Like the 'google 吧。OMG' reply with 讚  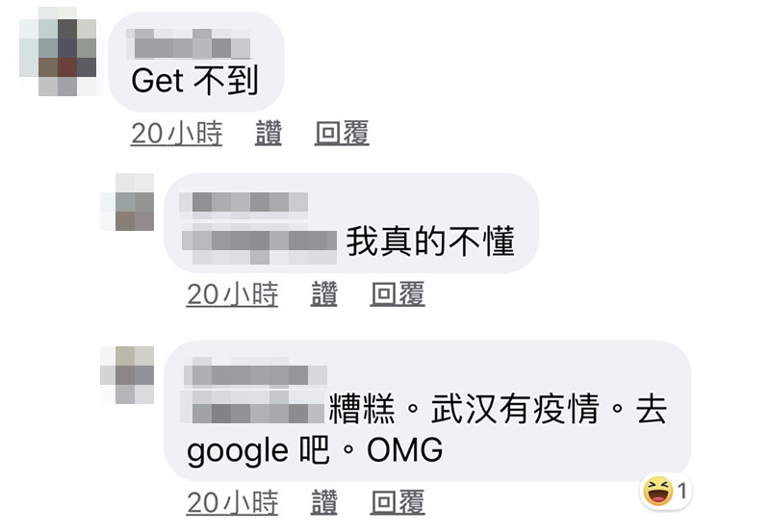pyautogui.click(x=324, y=502)
